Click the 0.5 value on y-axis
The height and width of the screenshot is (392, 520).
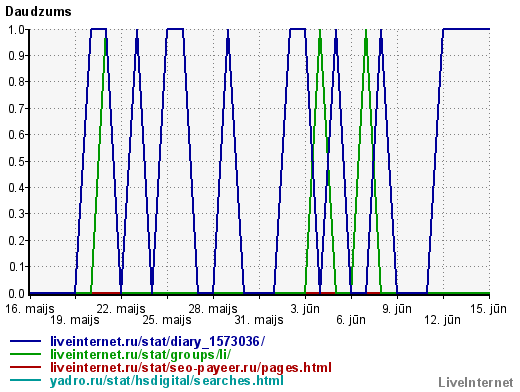17,161
